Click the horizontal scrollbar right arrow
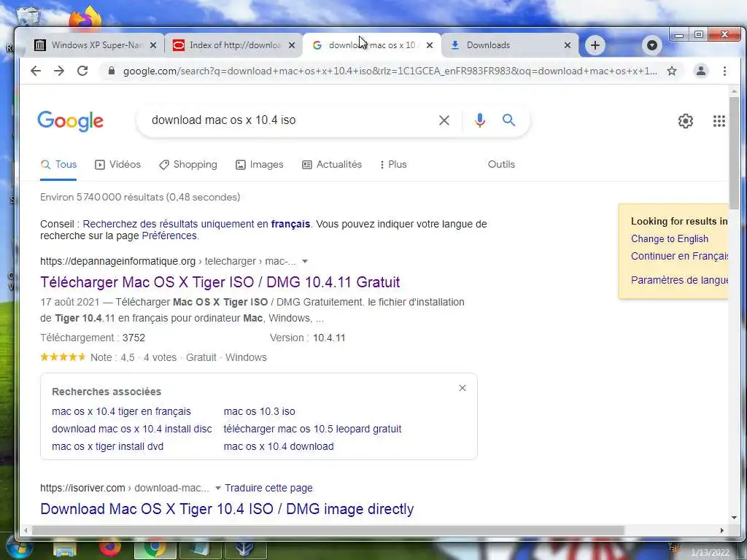Viewport: 747px width, 560px height. pyautogui.click(x=721, y=531)
